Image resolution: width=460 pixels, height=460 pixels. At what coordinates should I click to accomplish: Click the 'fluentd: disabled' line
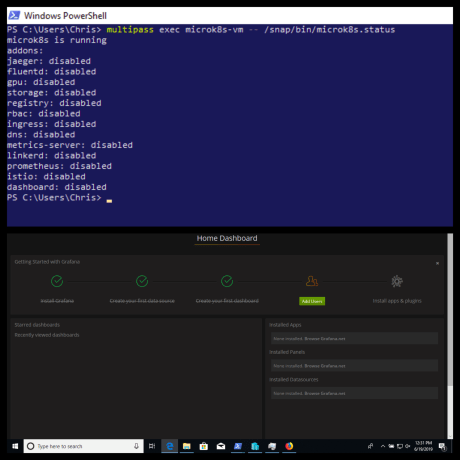tap(52, 72)
